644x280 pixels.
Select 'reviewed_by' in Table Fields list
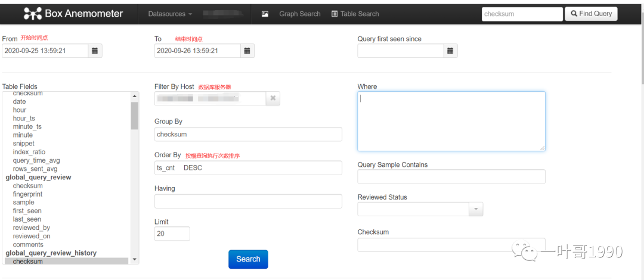click(32, 228)
